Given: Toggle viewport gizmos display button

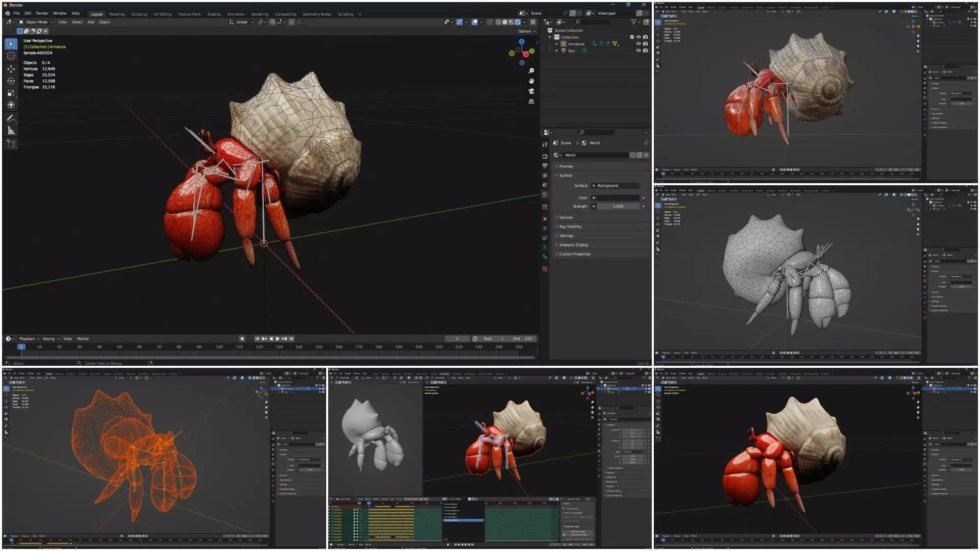Looking at the screenshot, I should tap(459, 22).
